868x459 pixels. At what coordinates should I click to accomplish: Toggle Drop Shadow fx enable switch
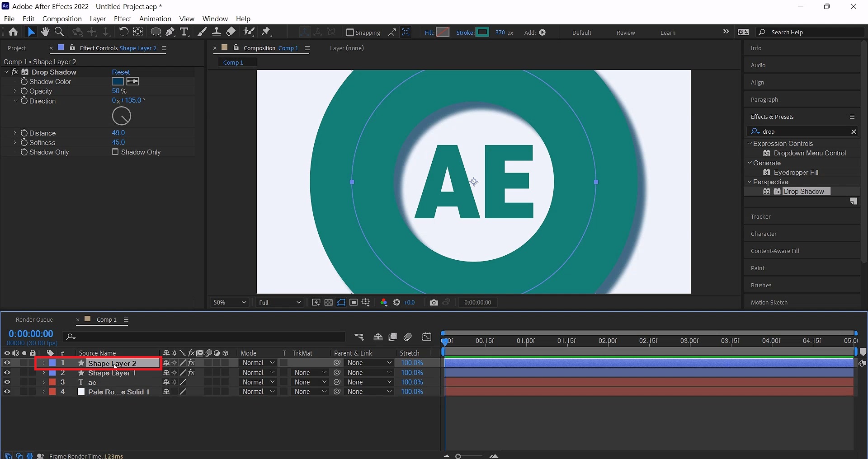click(15, 72)
